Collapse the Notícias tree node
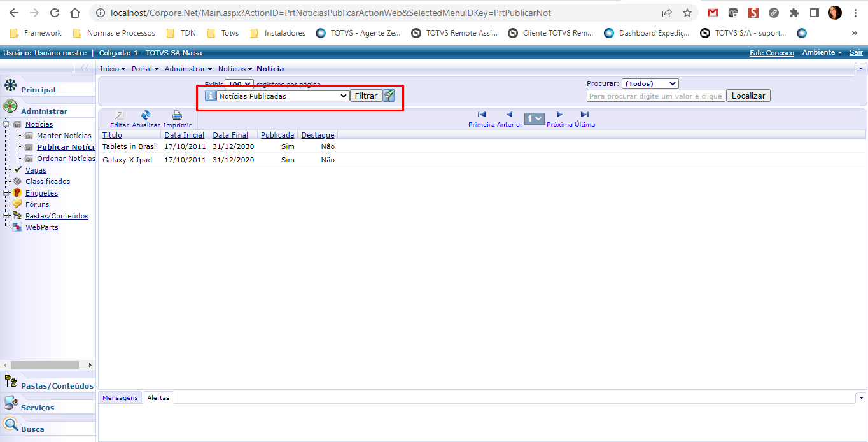868x442 pixels. coord(7,124)
